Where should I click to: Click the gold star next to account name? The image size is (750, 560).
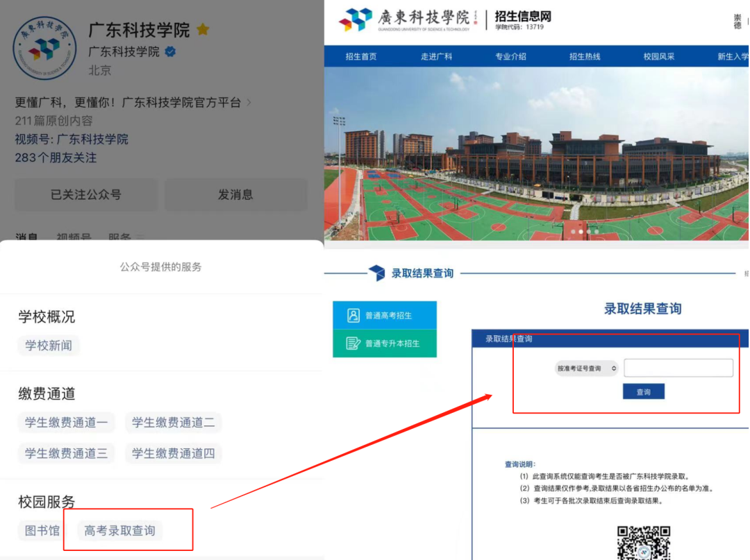(x=203, y=30)
